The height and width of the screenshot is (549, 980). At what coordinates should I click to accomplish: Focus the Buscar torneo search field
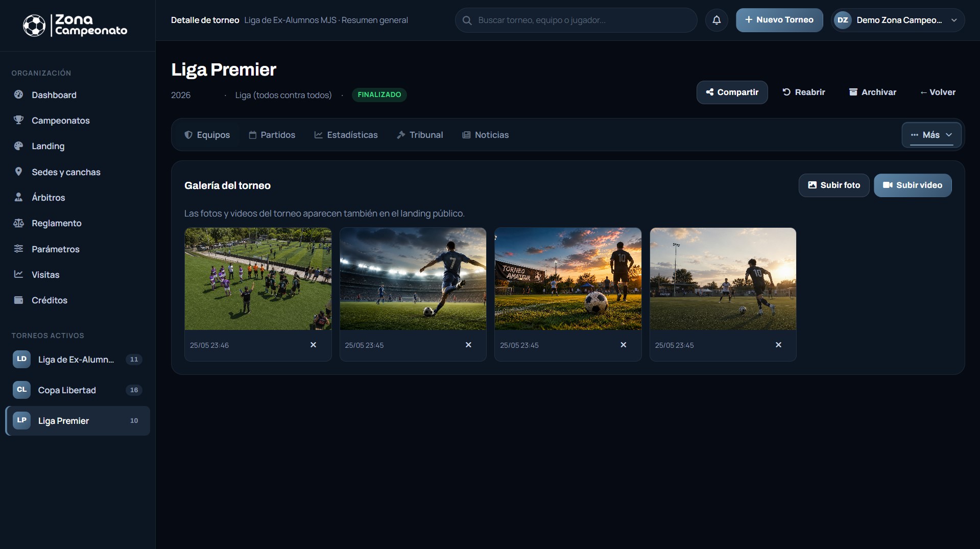[x=576, y=20]
